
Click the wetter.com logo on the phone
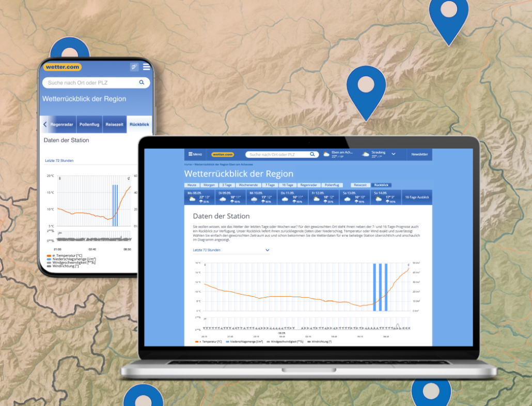click(x=62, y=67)
